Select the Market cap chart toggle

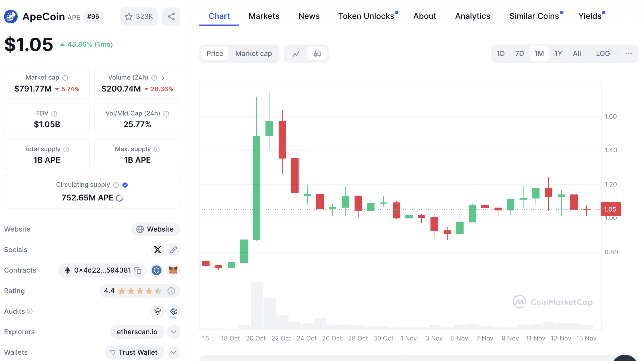tap(253, 54)
